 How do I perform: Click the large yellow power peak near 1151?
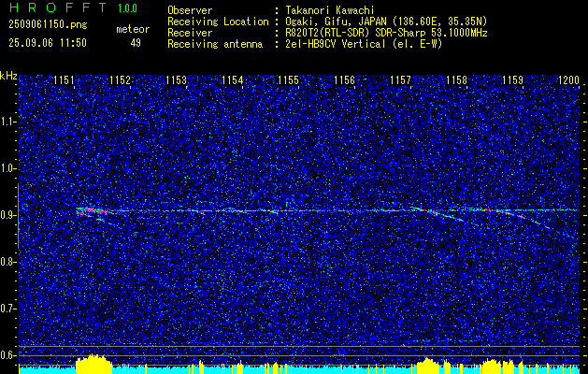pyautogui.click(x=93, y=363)
